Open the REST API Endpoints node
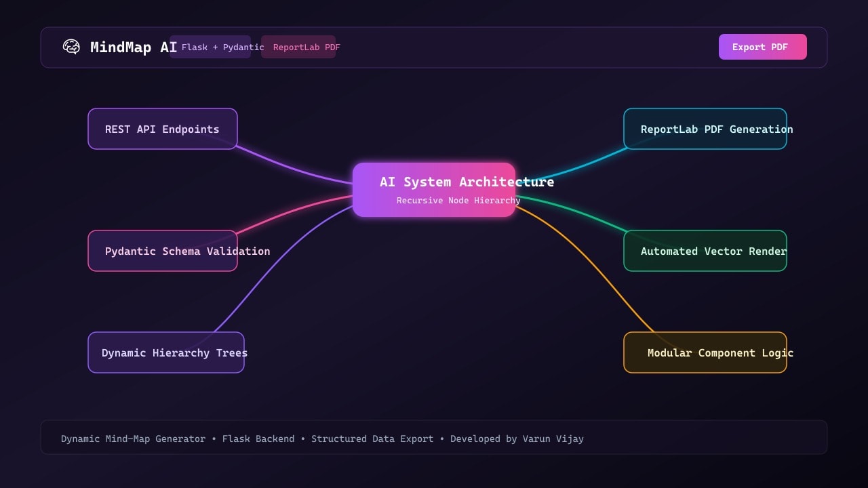 click(163, 129)
